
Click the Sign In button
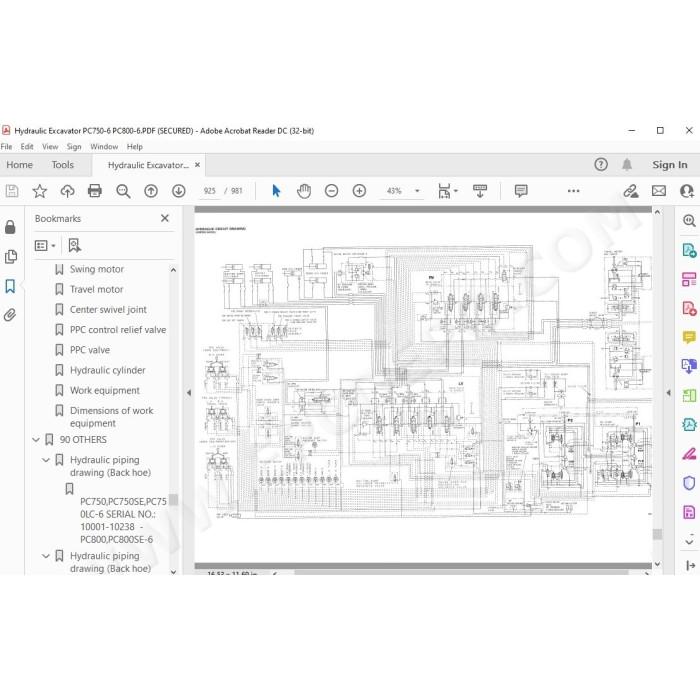670,165
